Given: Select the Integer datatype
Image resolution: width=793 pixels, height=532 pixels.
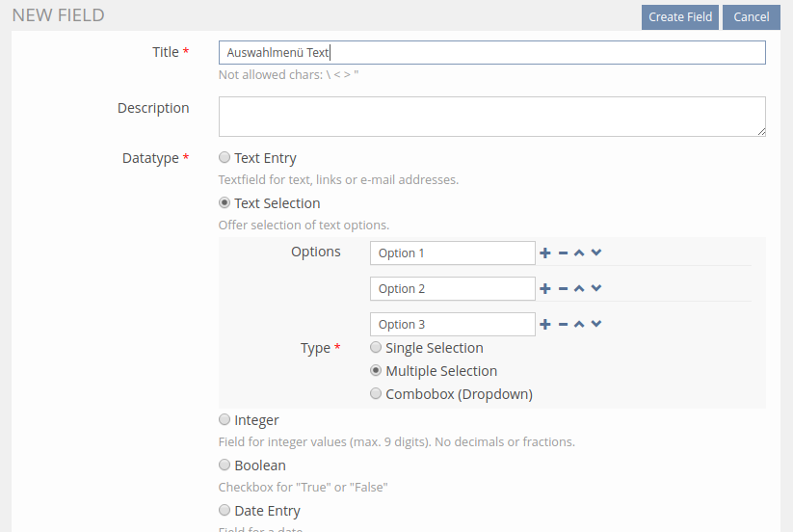Looking at the screenshot, I should pyautogui.click(x=225, y=420).
